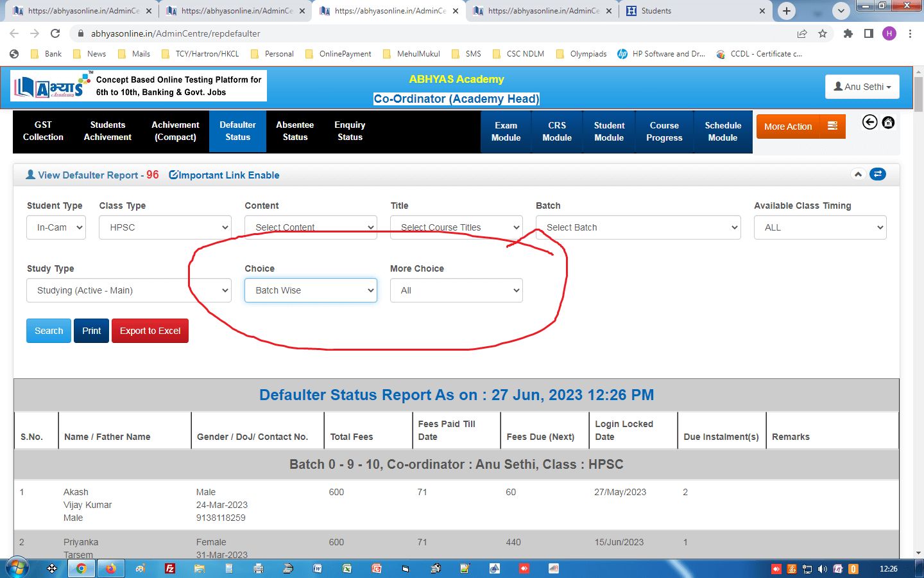The width and height of the screenshot is (924, 578).
Task: Open the Choice dropdown set to Batch Wise
Action: 311,290
